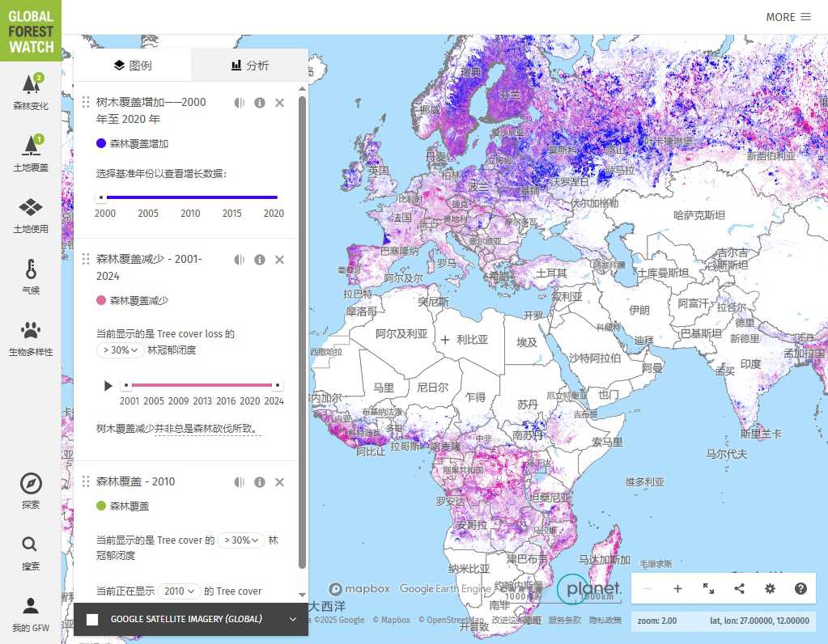
Task: Play the tree cover loss timeline
Action: [x=108, y=386]
